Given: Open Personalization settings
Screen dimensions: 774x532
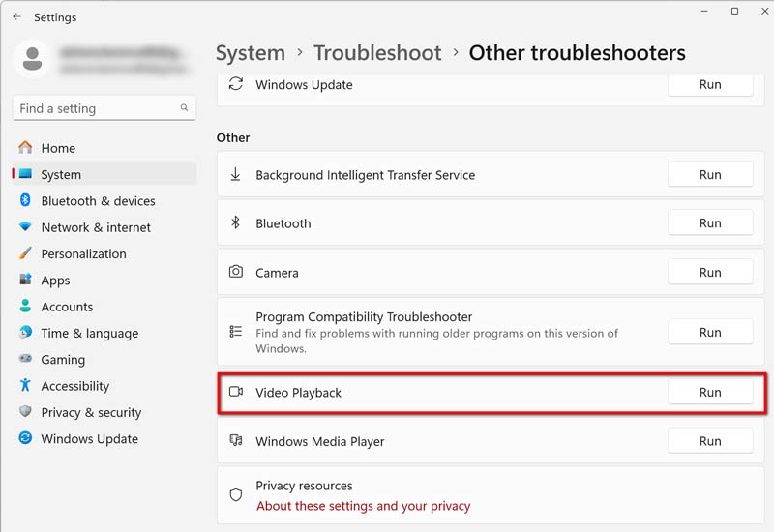Looking at the screenshot, I should click(x=104, y=253).
